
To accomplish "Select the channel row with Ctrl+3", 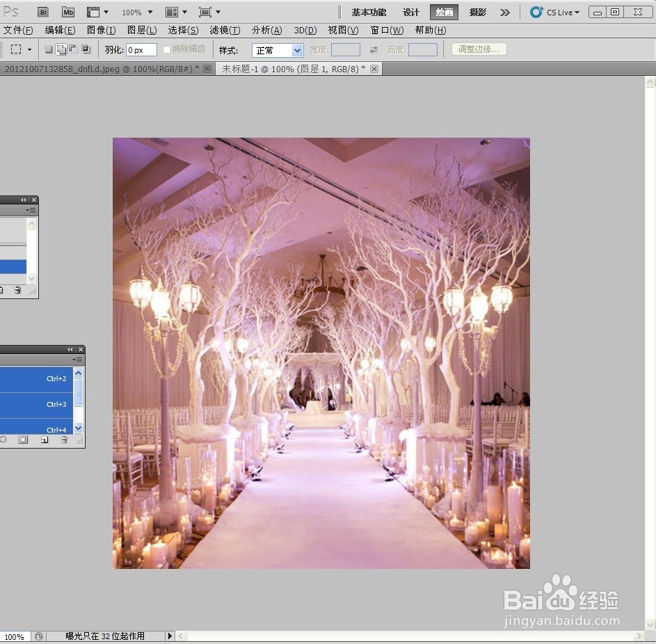I will (x=36, y=404).
